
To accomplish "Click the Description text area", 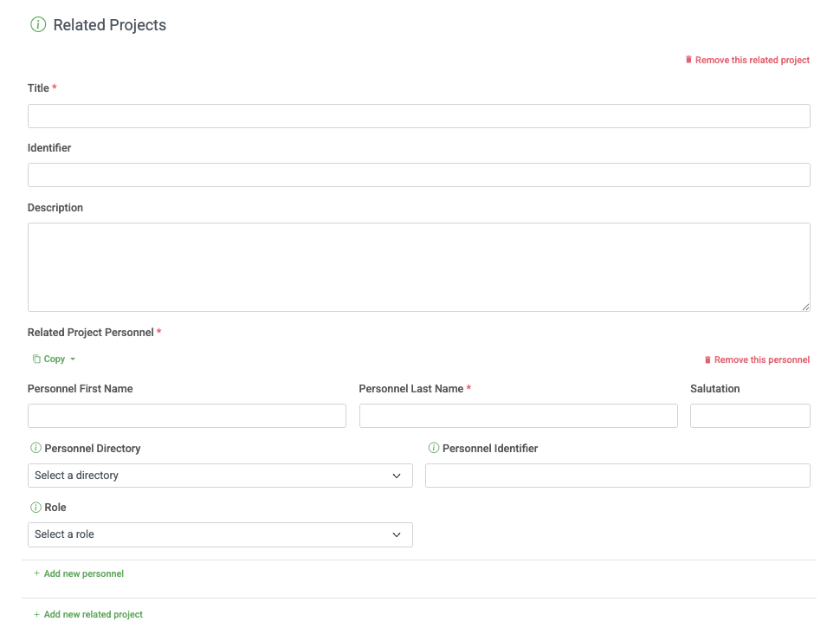I will (x=419, y=264).
